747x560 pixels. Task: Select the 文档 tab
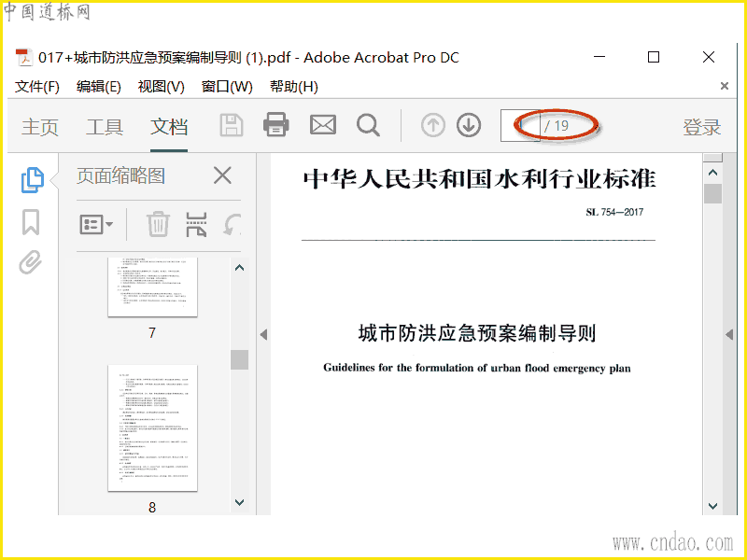point(169,127)
